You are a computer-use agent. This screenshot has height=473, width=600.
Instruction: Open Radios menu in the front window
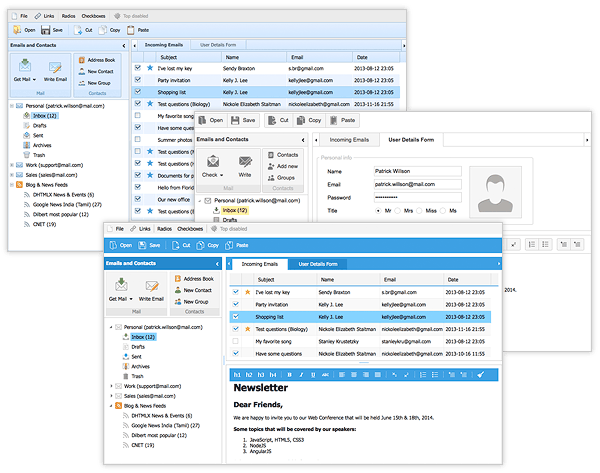pos(165,229)
